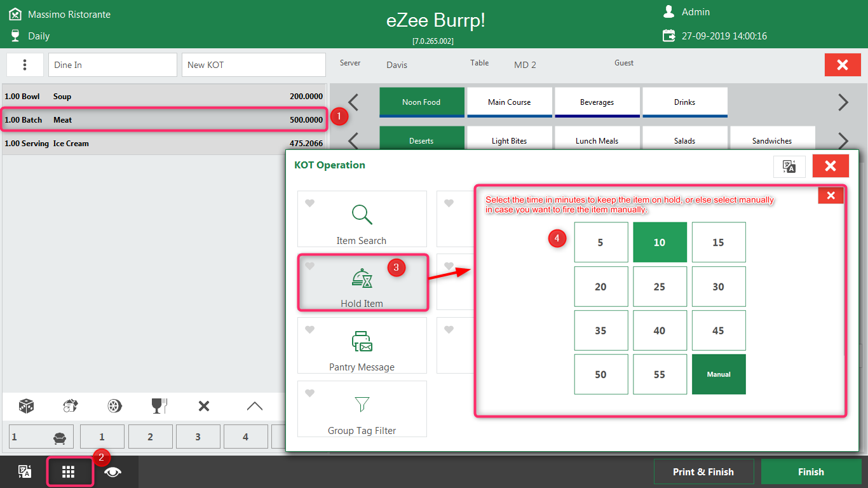The width and height of the screenshot is (868, 488).
Task: Hold item for 40 minutes
Action: [660, 330]
